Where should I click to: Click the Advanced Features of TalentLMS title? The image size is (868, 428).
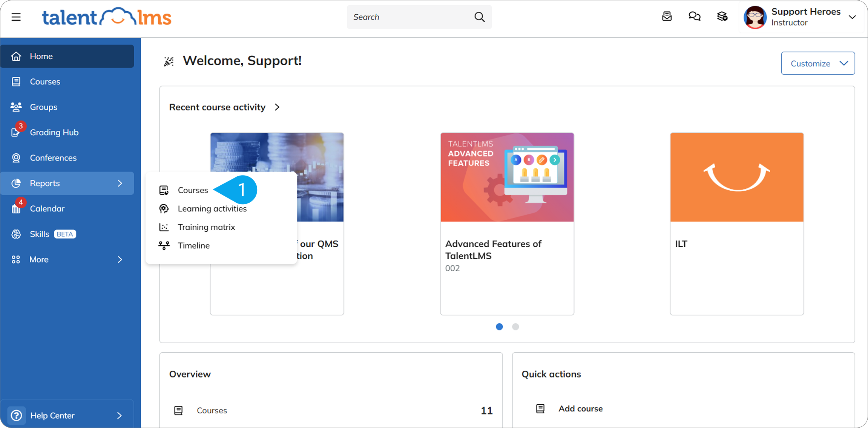tap(493, 250)
